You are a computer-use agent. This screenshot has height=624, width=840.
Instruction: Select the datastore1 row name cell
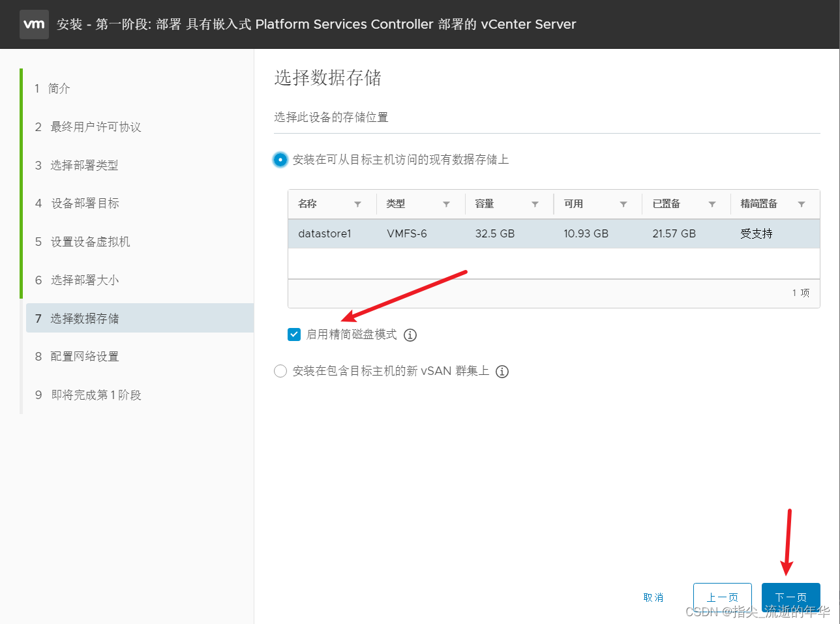[325, 233]
